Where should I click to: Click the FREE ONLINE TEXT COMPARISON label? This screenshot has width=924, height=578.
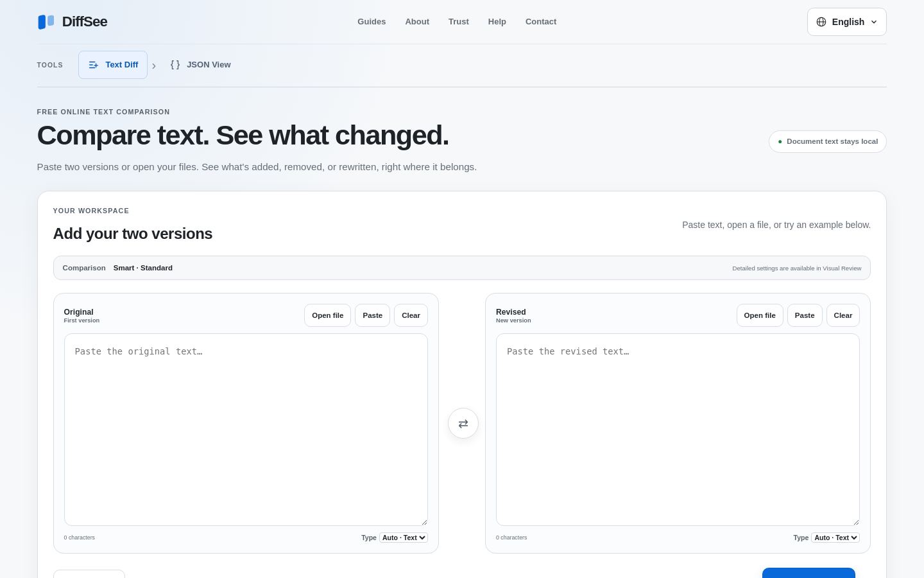(x=103, y=112)
